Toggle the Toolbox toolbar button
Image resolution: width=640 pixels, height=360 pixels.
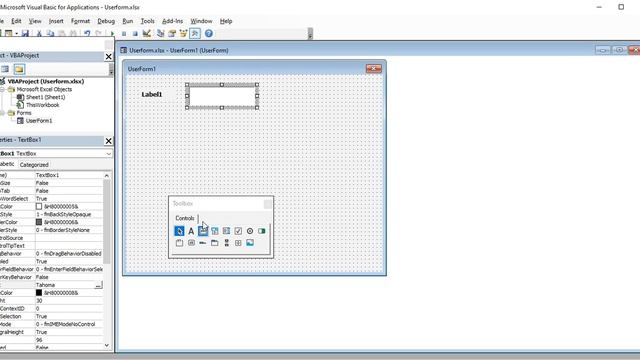coord(195,33)
